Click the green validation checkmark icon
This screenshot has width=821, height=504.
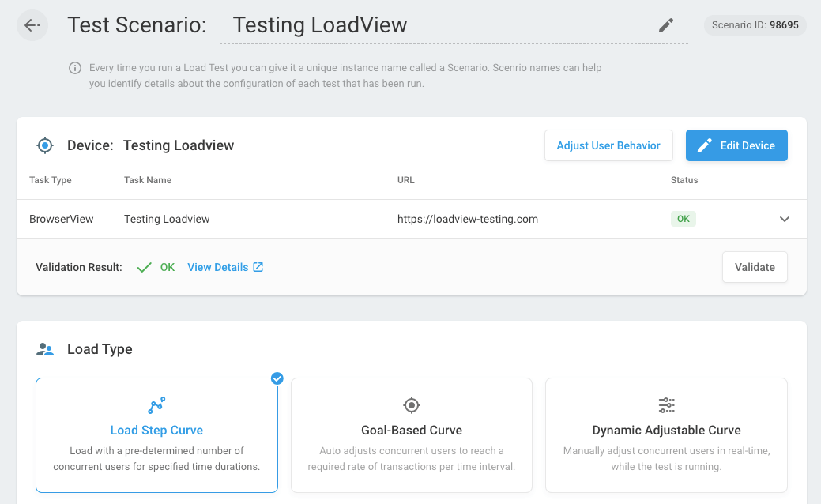[144, 268]
